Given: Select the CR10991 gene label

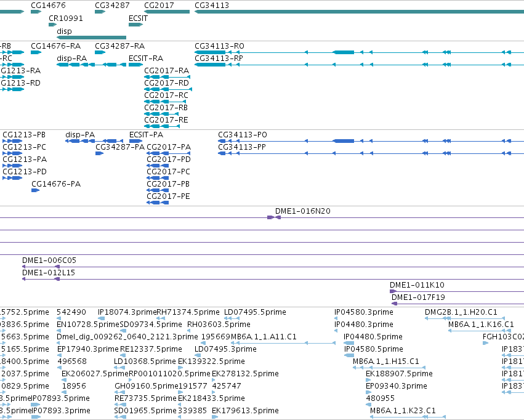Looking at the screenshot, I should pyautogui.click(x=66, y=18).
